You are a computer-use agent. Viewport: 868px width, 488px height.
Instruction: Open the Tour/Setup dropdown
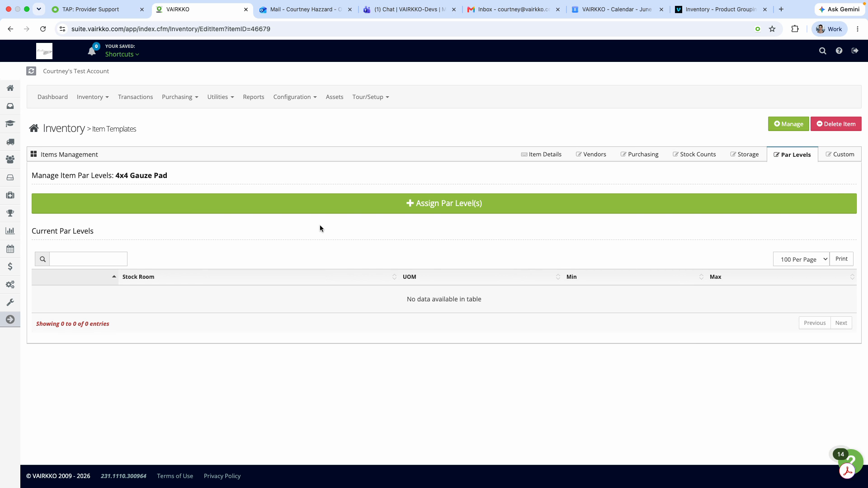tap(371, 97)
